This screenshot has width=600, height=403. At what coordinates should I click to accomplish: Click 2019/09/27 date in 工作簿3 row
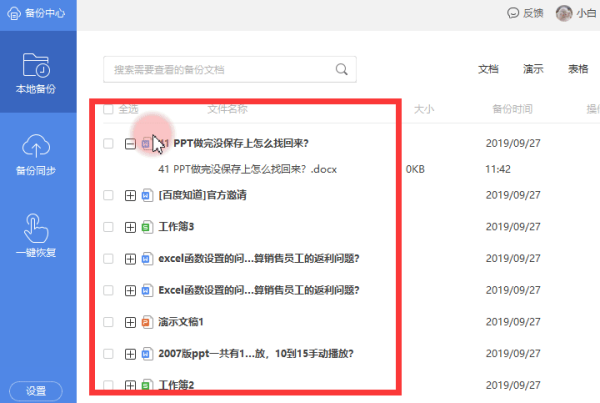pyautogui.click(x=513, y=227)
